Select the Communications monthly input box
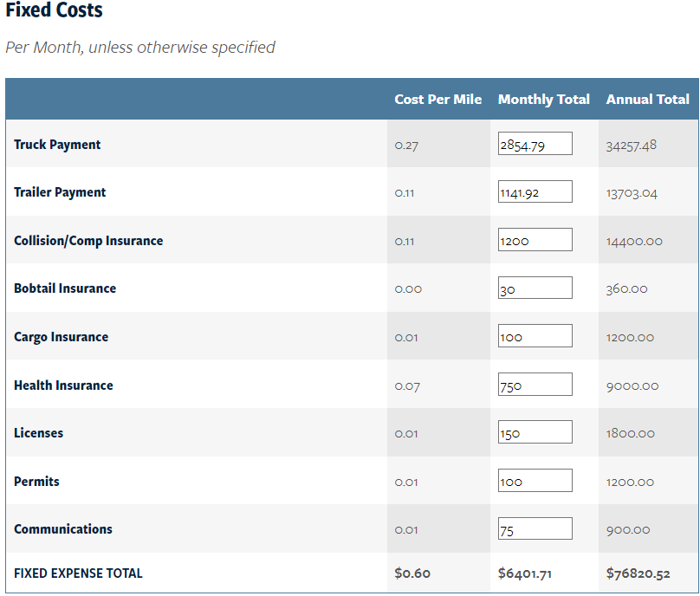The height and width of the screenshot is (596, 700). (535, 528)
